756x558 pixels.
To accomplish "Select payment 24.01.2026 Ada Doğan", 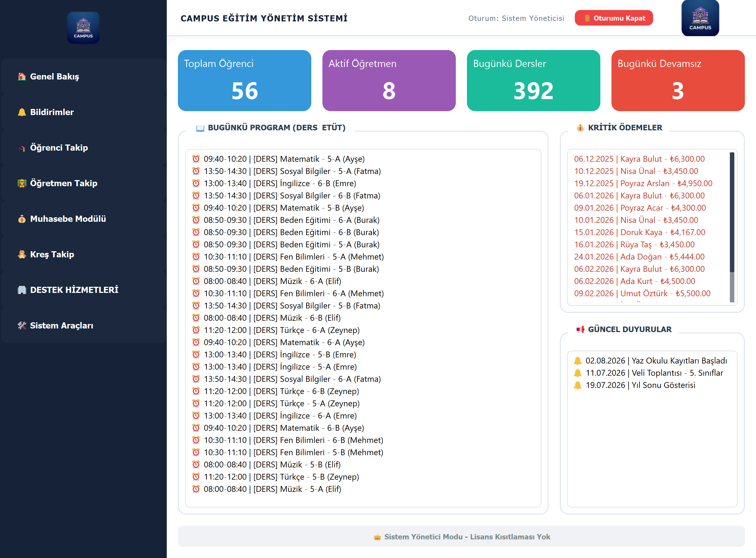I will click(x=640, y=257).
